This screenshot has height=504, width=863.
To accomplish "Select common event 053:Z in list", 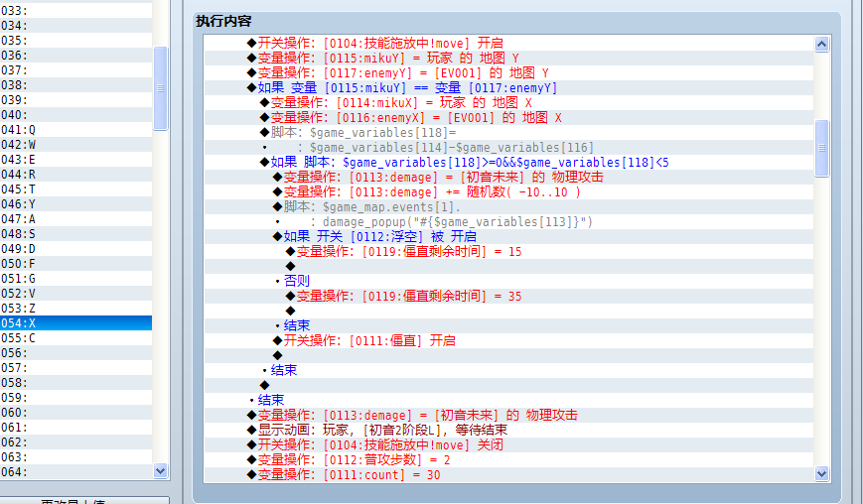I will coord(75,309).
